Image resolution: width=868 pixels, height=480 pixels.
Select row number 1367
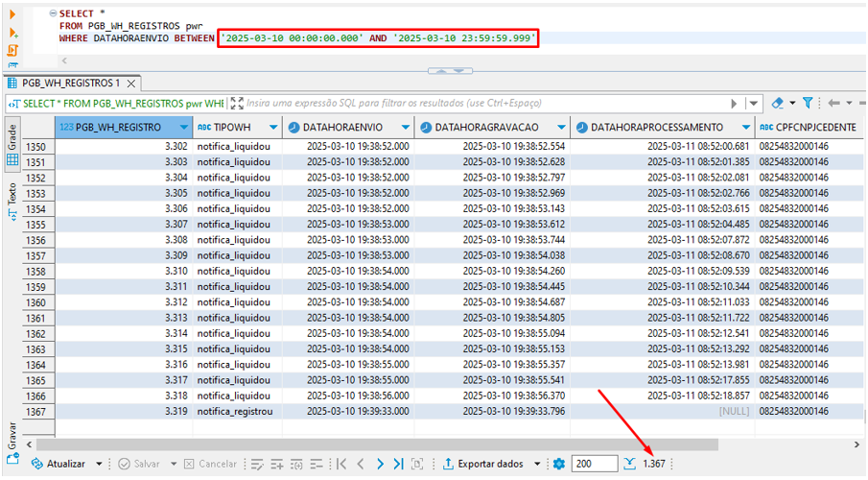[36, 412]
